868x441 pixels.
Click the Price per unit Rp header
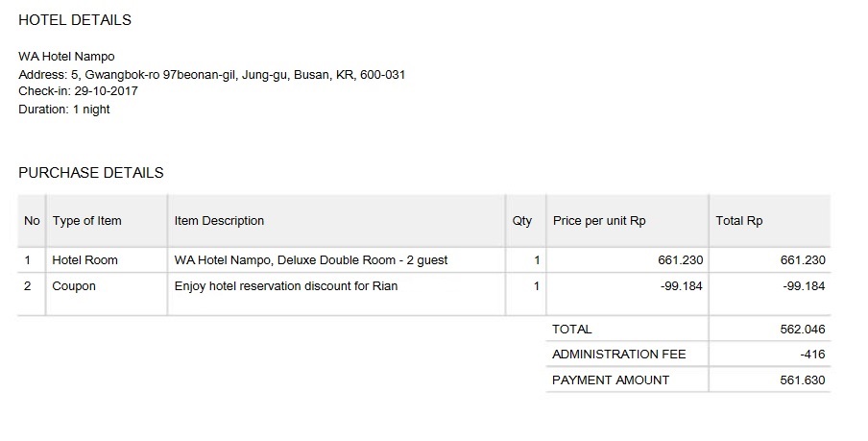tap(599, 221)
